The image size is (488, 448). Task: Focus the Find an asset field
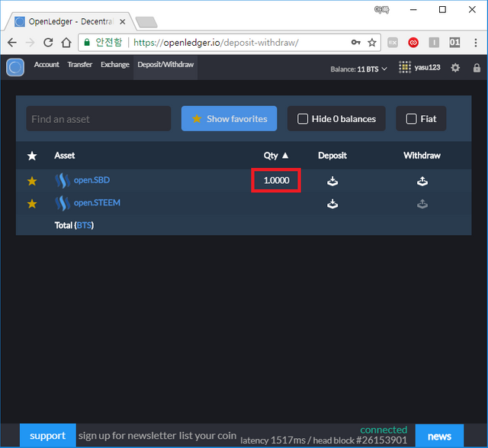tap(98, 119)
